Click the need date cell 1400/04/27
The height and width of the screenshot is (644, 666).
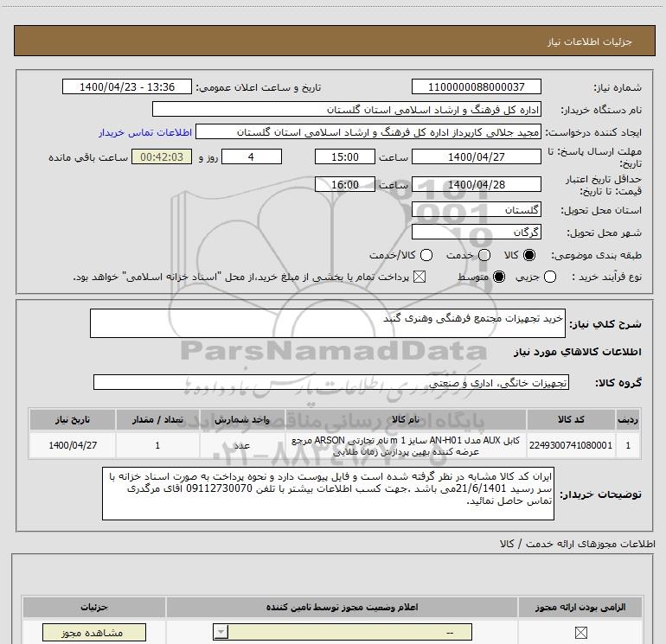[73, 445]
